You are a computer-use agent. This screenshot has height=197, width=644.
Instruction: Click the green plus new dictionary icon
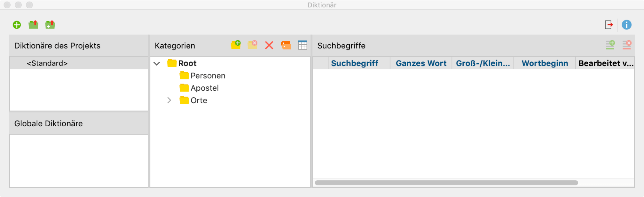click(x=17, y=25)
